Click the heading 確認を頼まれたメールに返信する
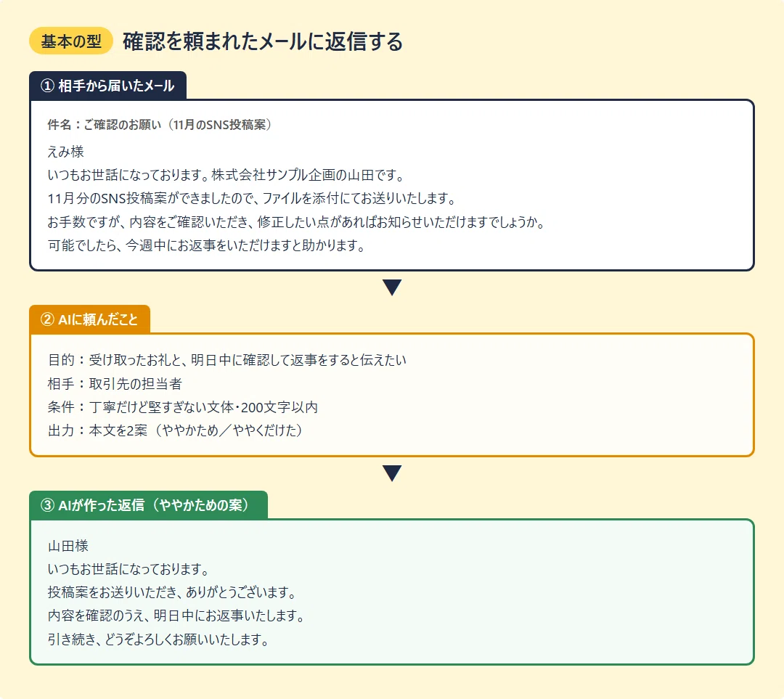This screenshot has height=699, width=784. pyautogui.click(x=263, y=41)
